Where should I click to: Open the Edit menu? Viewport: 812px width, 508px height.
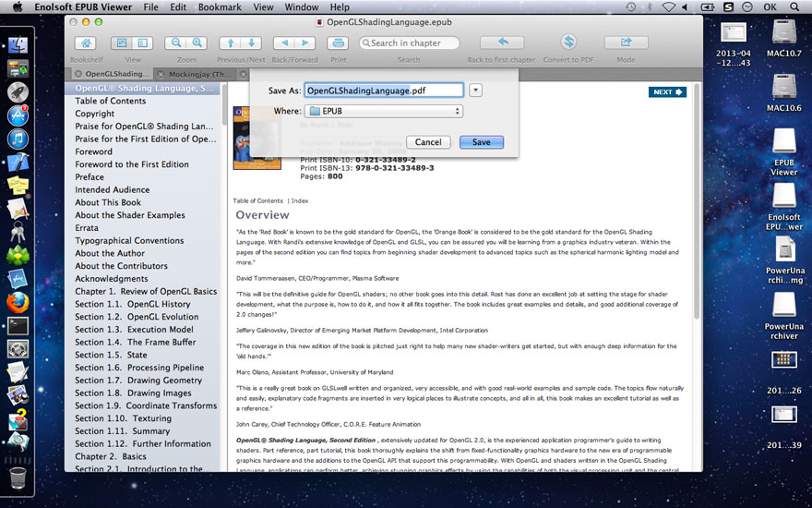click(178, 7)
